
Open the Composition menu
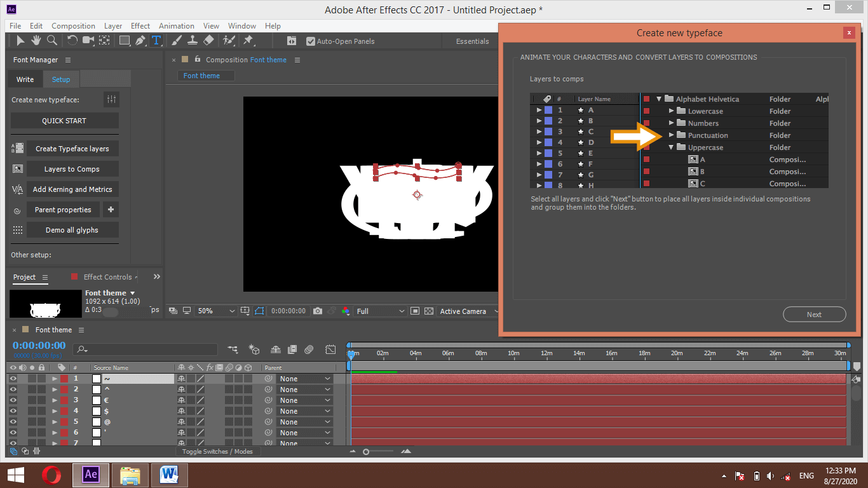coord(73,26)
